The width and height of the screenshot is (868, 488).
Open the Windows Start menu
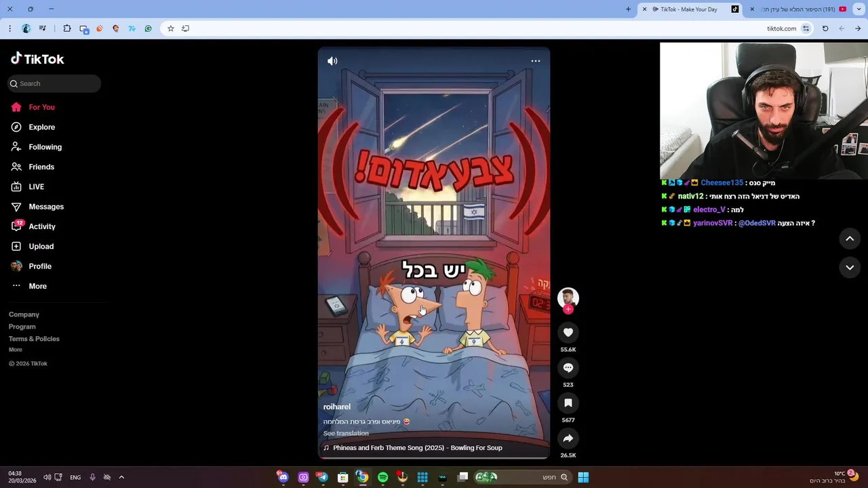pos(583,477)
